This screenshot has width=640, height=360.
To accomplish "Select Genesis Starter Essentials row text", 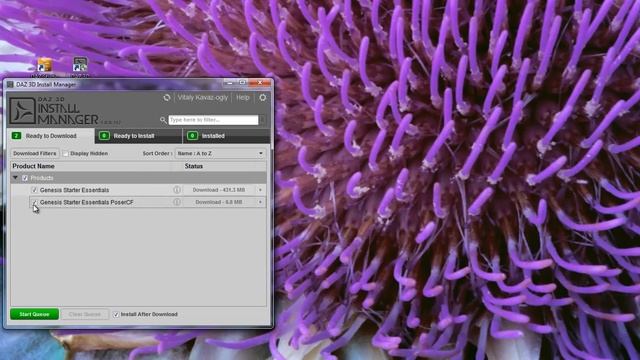I will pyautogui.click(x=74, y=190).
